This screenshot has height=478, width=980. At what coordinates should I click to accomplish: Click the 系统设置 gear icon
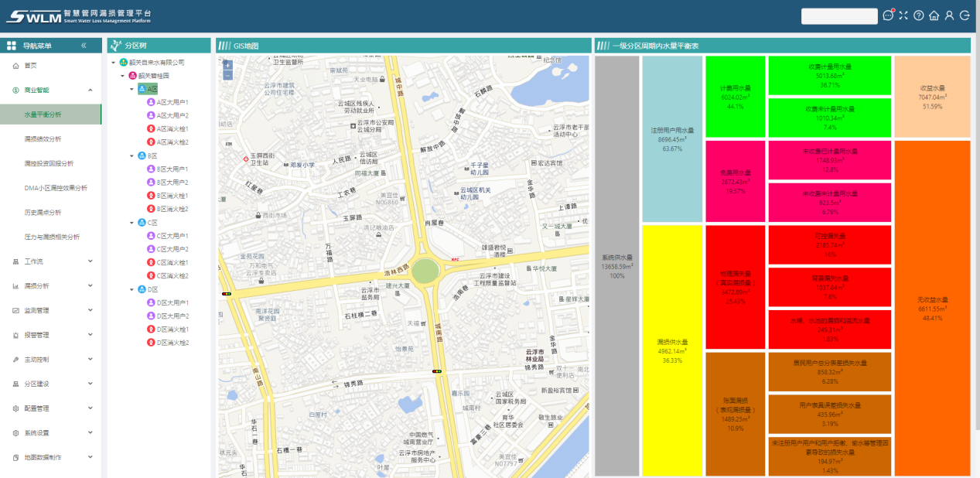15,432
